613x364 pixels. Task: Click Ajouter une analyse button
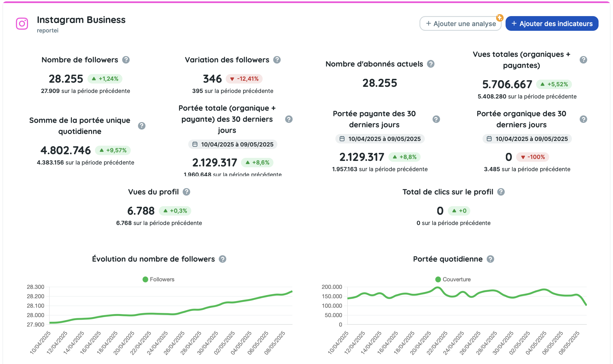click(x=461, y=24)
